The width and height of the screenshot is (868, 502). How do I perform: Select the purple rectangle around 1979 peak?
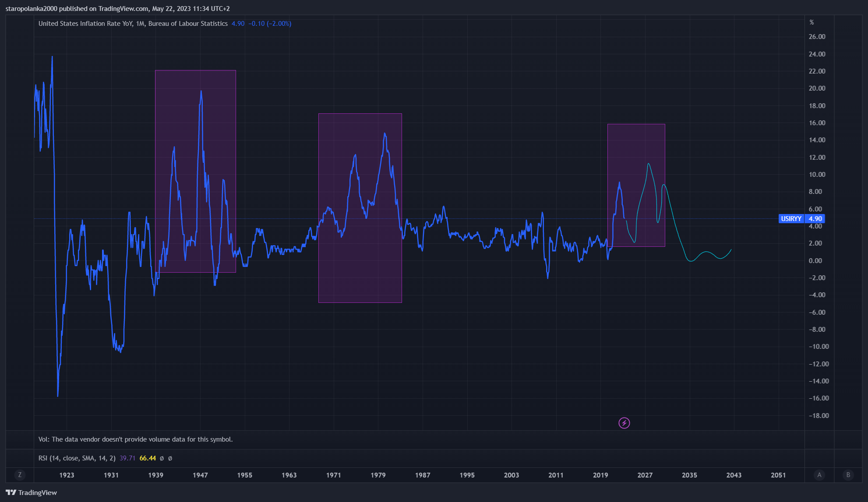click(360, 208)
